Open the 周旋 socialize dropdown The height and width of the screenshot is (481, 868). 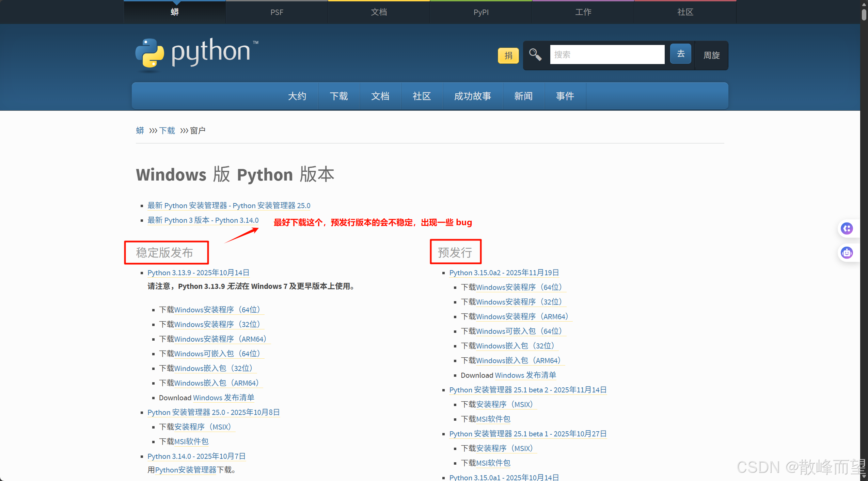point(711,55)
